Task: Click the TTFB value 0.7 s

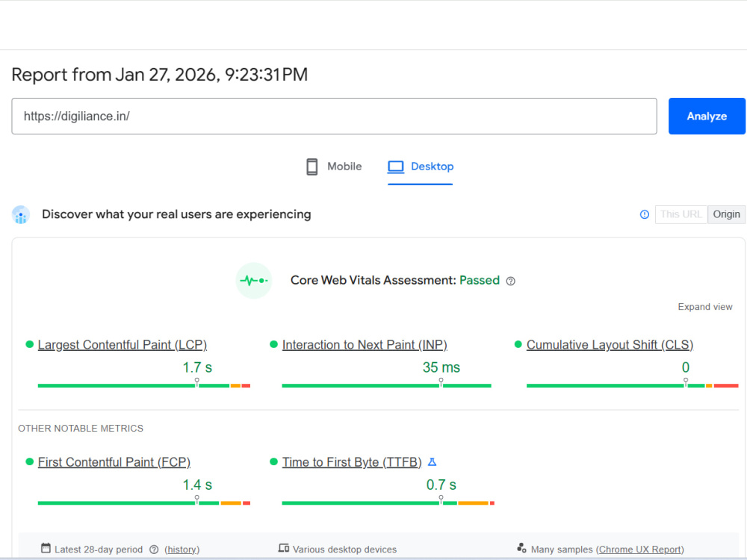Action: pyautogui.click(x=441, y=485)
